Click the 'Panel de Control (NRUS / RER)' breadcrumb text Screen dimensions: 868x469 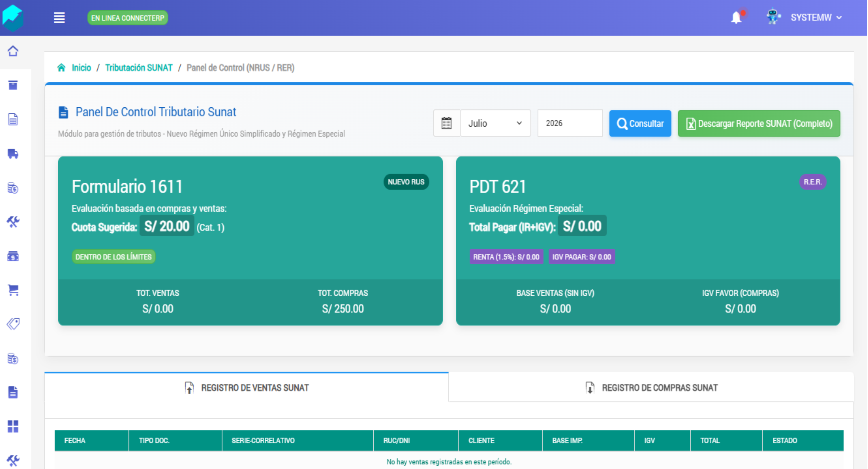click(x=240, y=68)
